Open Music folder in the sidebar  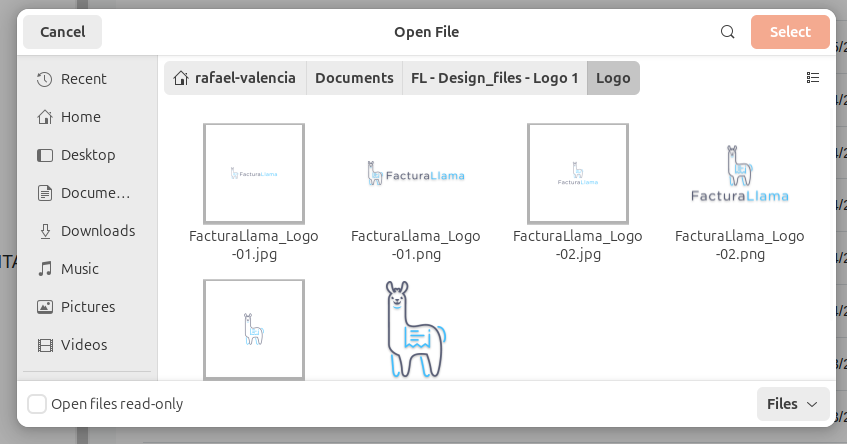79,269
